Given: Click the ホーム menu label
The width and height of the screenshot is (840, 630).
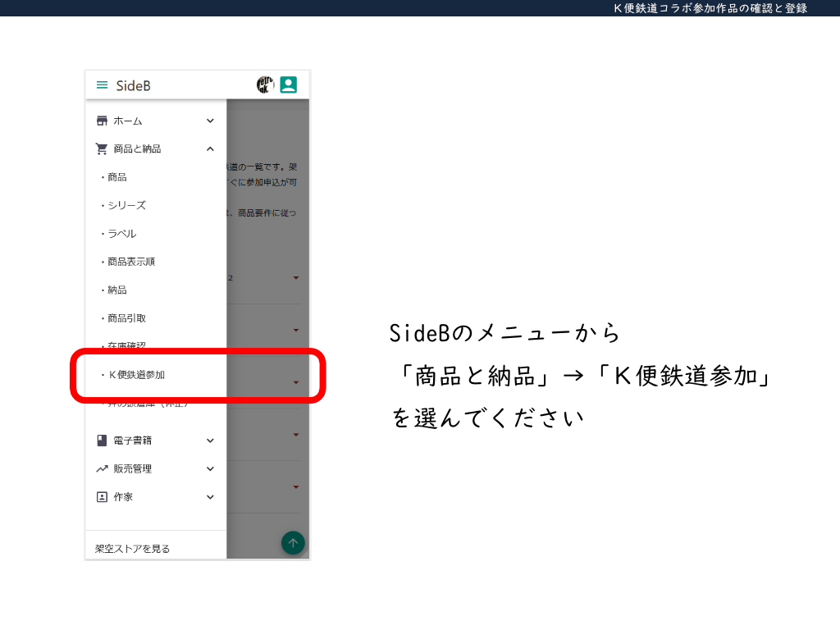Looking at the screenshot, I should 127,121.
